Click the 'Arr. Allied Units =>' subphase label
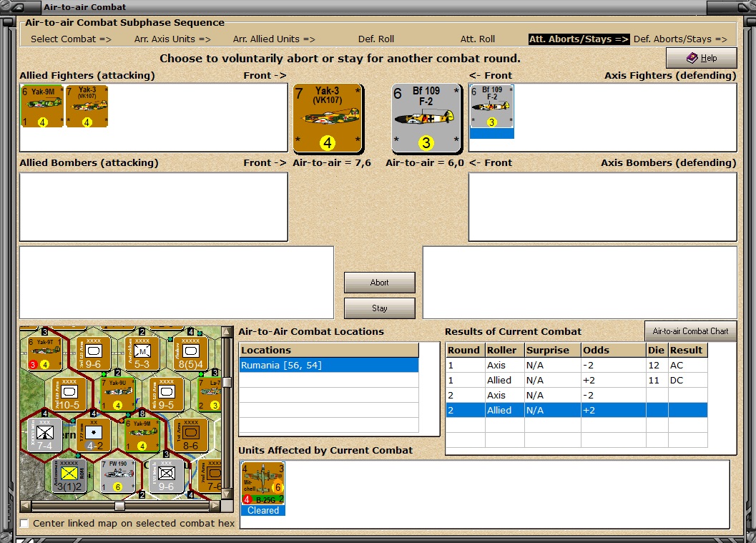Screen dimensions: 756x543 [x=274, y=39]
